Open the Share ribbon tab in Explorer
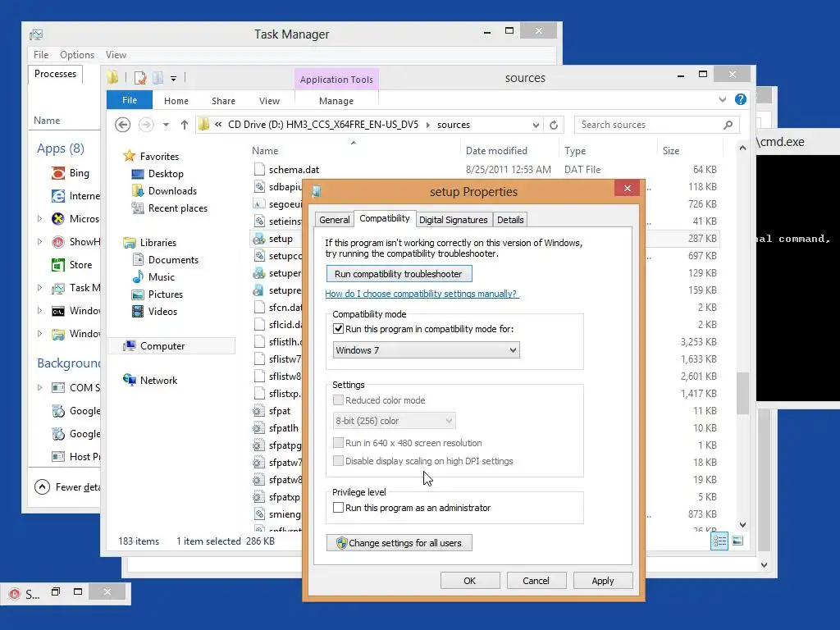The image size is (840, 630). point(223,101)
